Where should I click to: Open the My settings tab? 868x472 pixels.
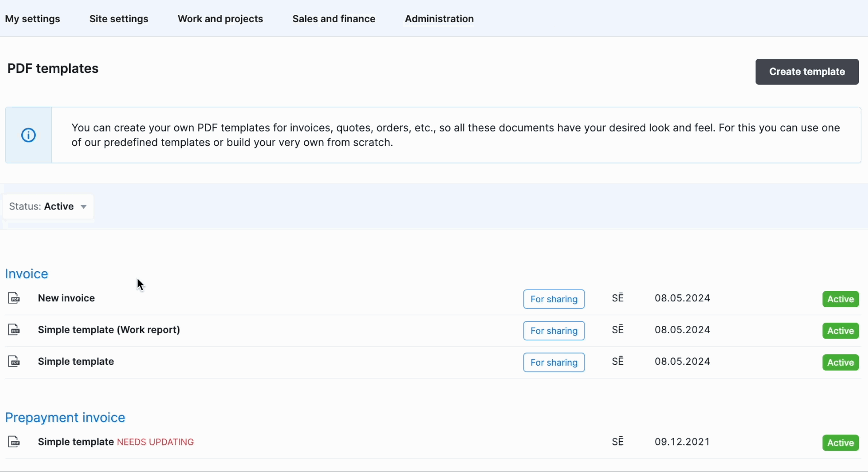tap(33, 19)
